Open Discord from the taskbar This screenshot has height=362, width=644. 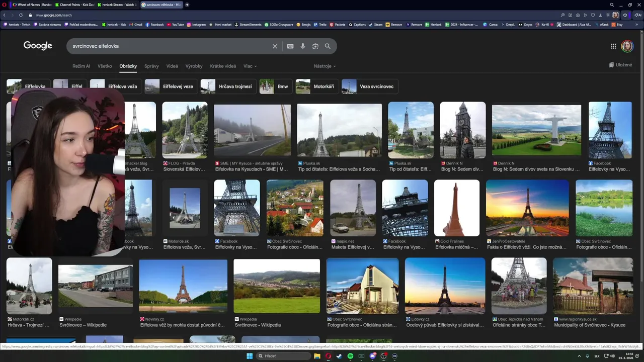[373, 356]
